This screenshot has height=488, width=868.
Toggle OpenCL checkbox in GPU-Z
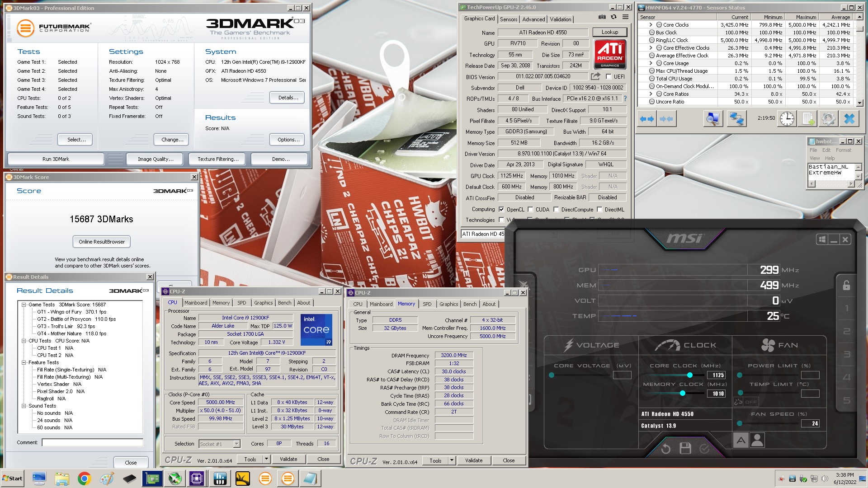tap(501, 210)
